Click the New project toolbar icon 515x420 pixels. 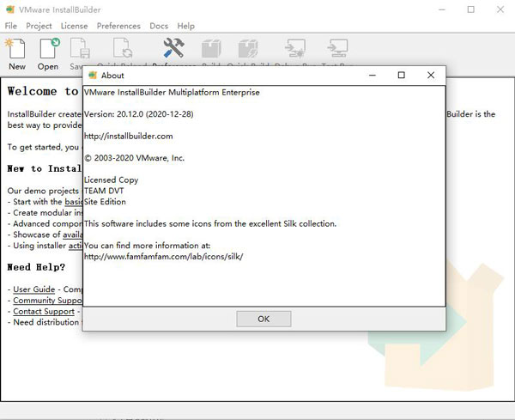(15, 49)
